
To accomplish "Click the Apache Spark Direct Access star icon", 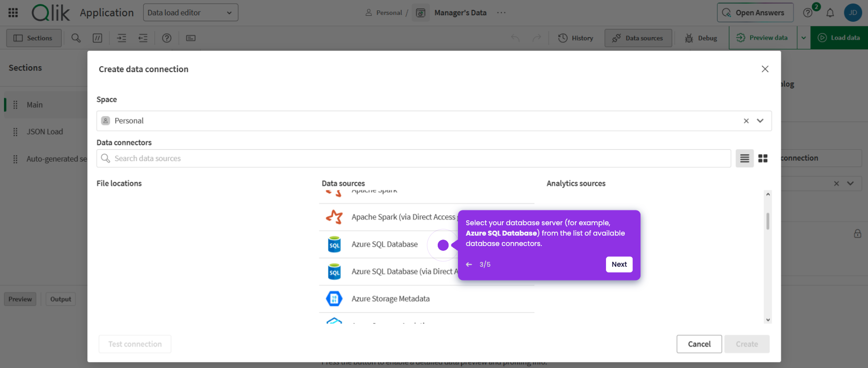I will (334, 217).
